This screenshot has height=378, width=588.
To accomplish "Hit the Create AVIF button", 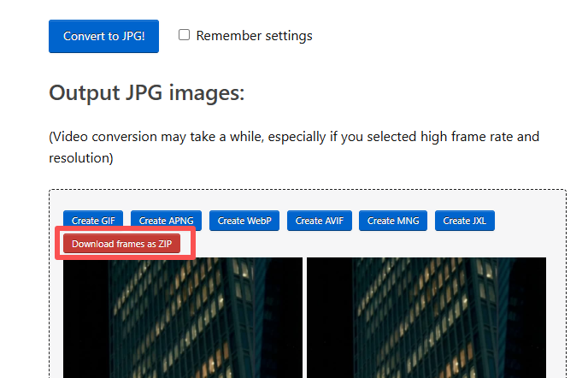I will (x=320, y=221).
